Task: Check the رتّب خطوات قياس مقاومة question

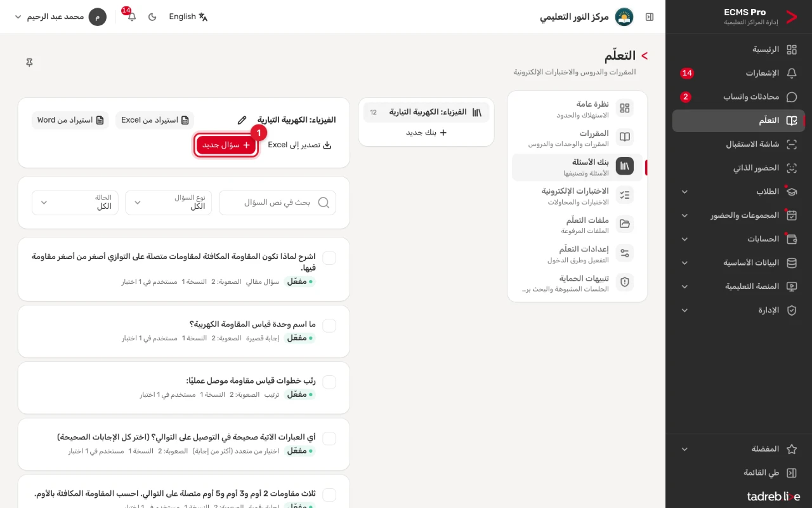Action: click(x=329, y=382)
